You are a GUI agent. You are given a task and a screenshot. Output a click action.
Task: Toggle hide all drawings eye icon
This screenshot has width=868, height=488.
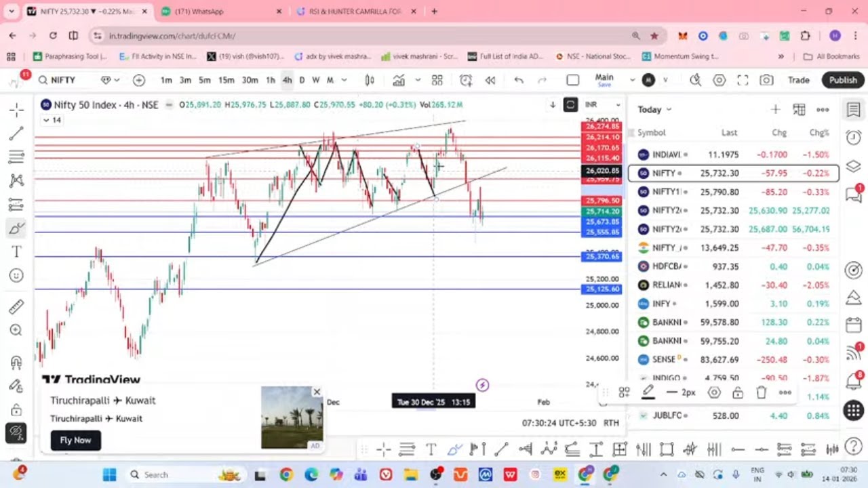(16, 432)
